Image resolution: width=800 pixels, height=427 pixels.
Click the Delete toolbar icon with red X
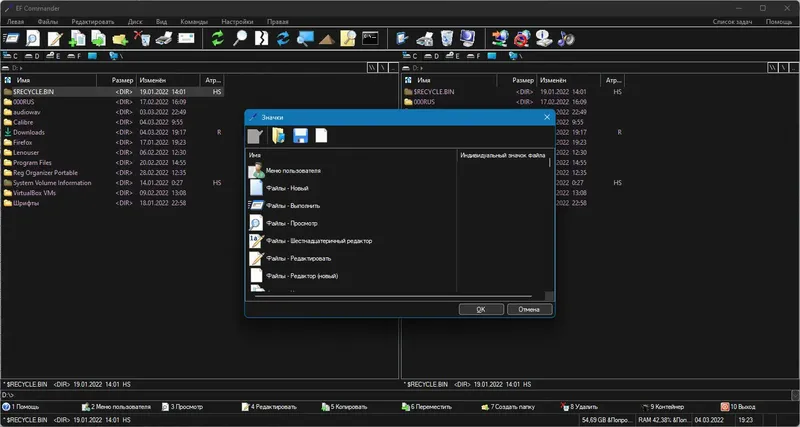(142, 38)
